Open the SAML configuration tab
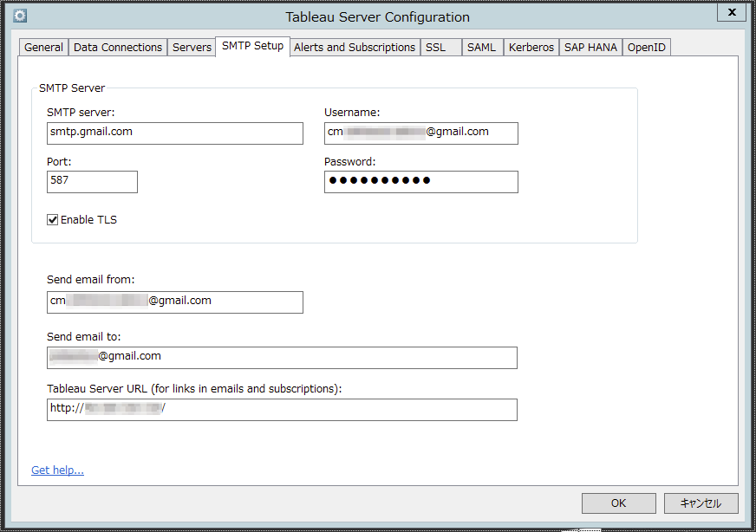This screenshot has height=532, width=756. (x=482, y=47)
